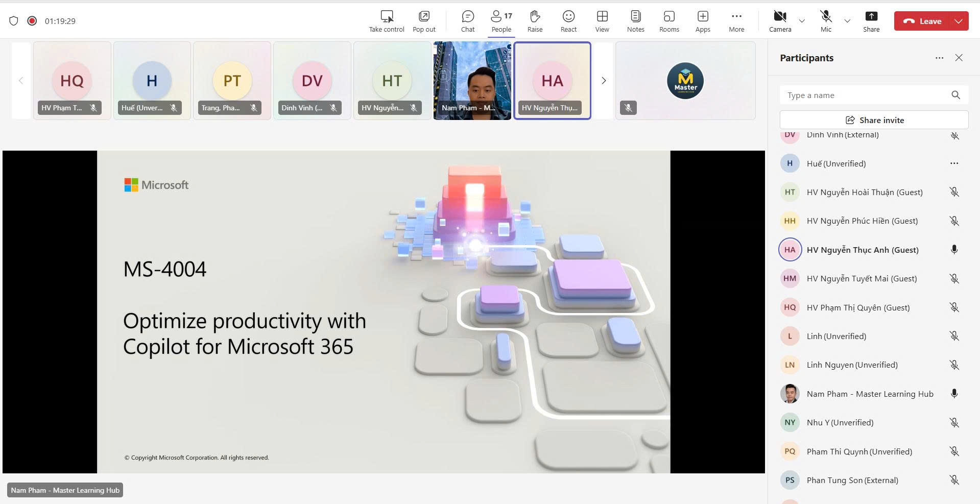Click the red Leave button
The height and width of the screenshot is (504, 980).
pyautogui.click(x=922, y=21)
